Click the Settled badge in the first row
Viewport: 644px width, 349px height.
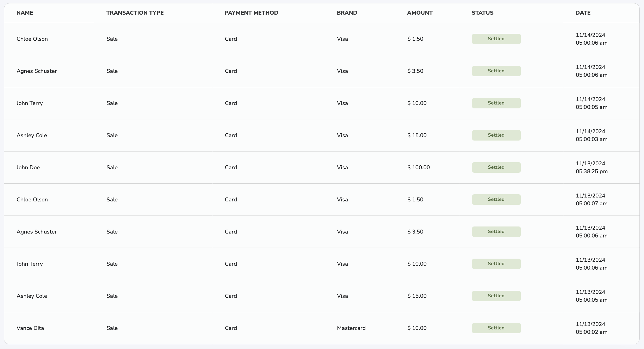pos(496,39)
